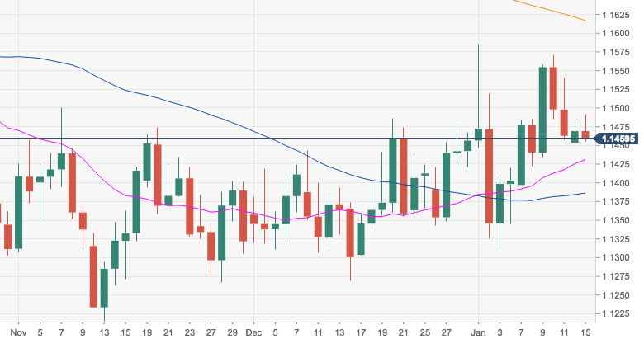Click the current price label 1.14595

(617, 139)
